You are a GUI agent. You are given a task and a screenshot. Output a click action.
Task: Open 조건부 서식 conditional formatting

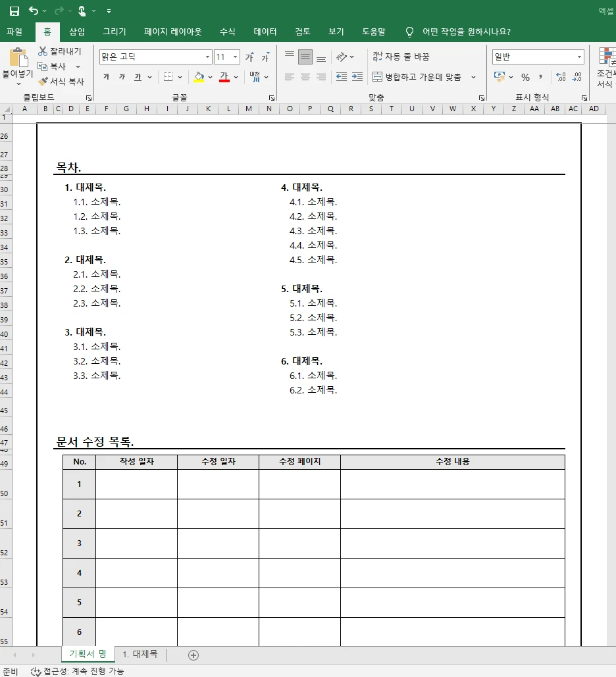(606, 67)
